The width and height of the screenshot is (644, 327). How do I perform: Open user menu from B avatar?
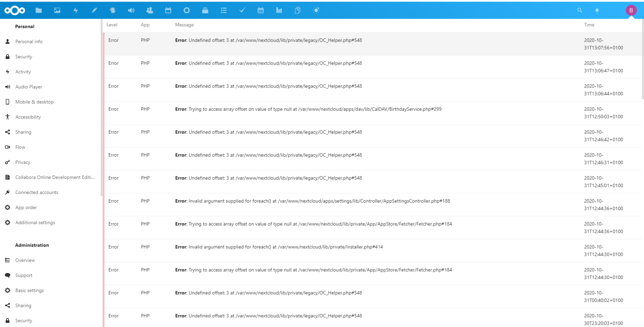click(631, 10)
